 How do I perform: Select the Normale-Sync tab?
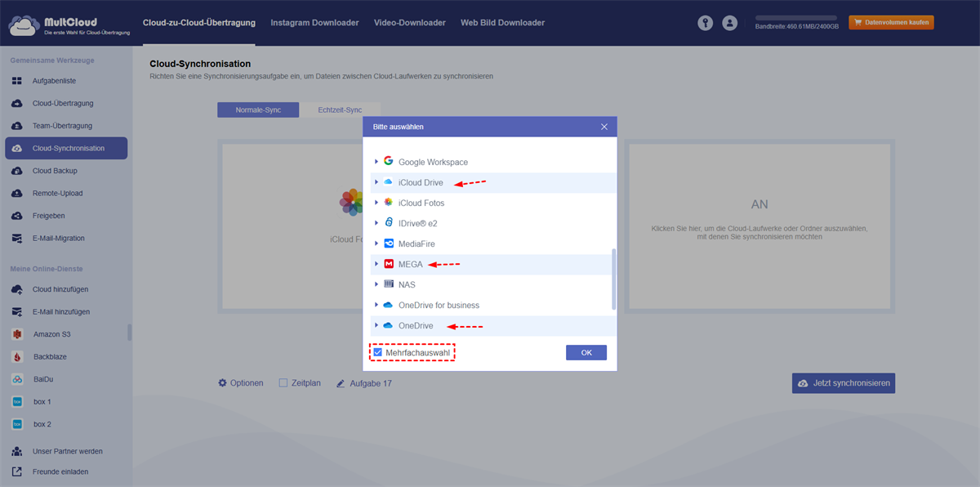pyautogui.click(x=258, y=109)
